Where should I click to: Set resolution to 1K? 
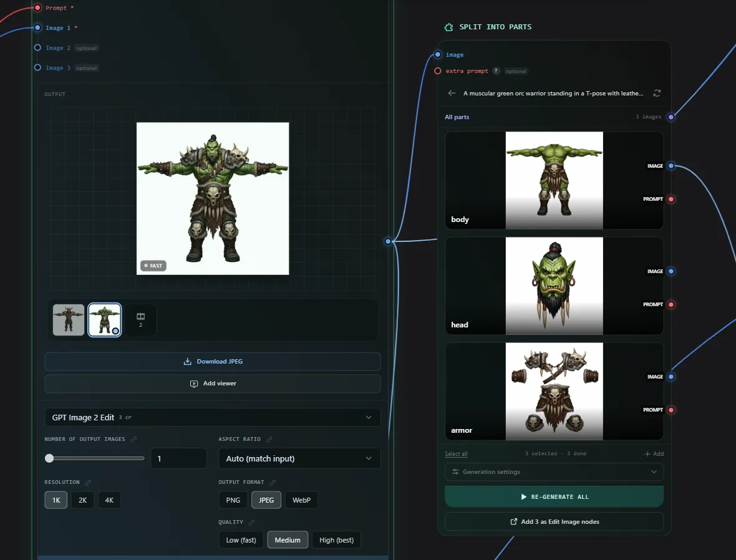56,500
